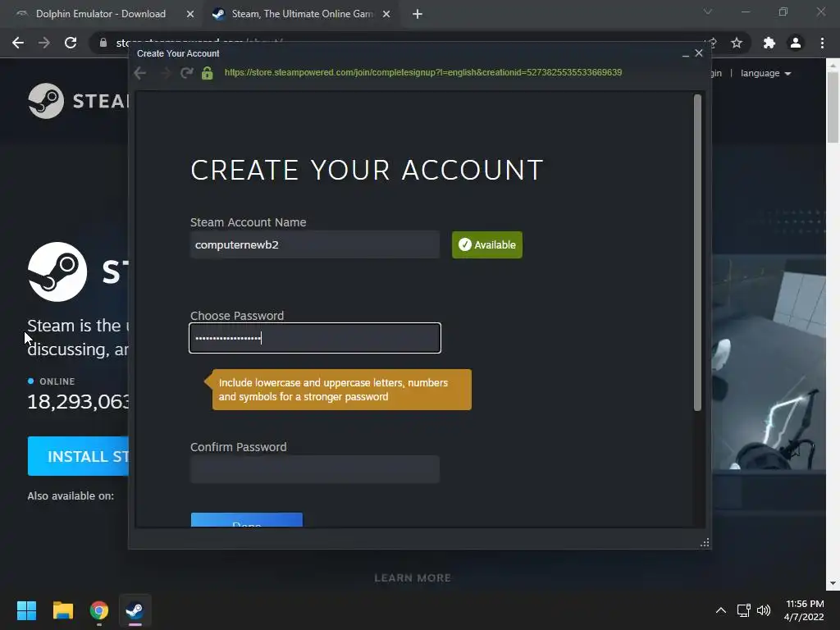
Task: Click green padlock in Steam signup window
Action: 208,73
